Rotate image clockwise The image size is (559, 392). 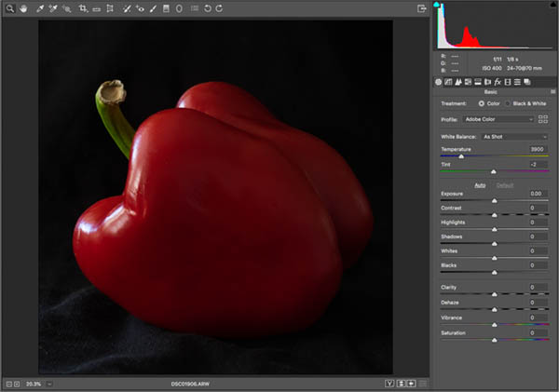point(219,8)
